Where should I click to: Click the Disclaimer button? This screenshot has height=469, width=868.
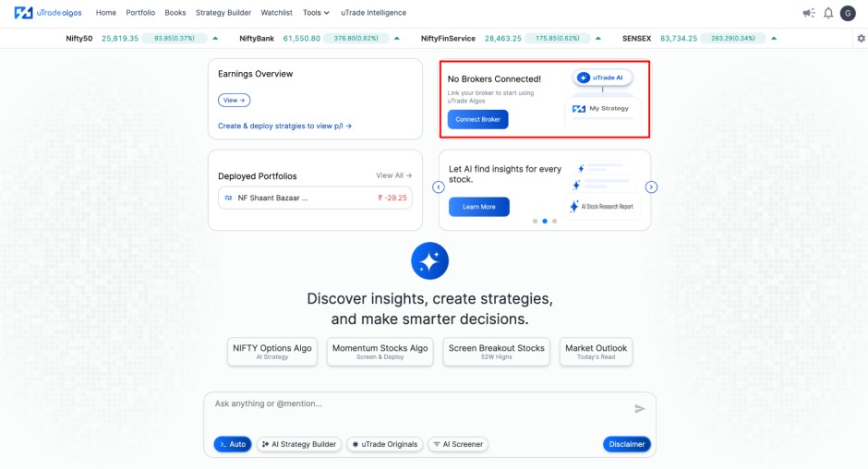627,444
